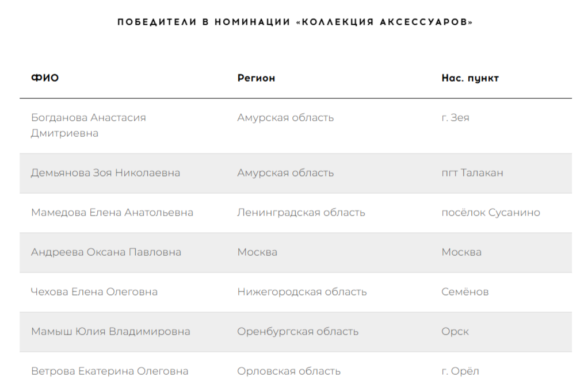
Task: Select the name Богданова Анастасия Дмитриевна
Action: (x=89, y=125)
